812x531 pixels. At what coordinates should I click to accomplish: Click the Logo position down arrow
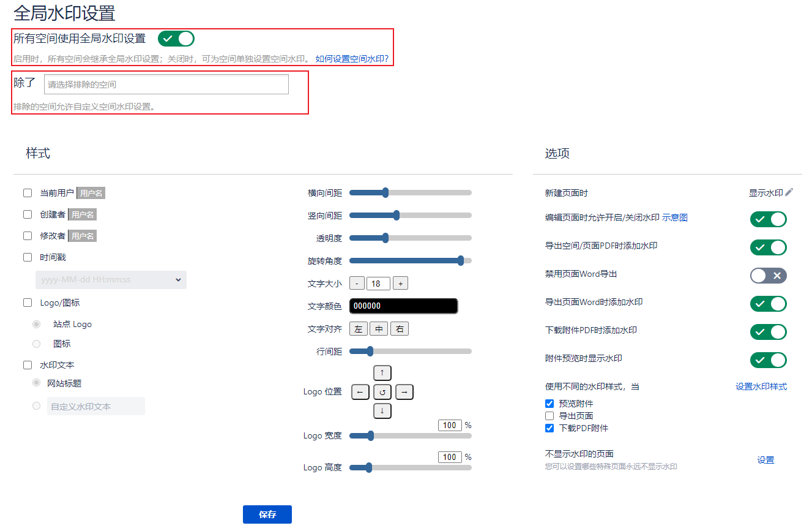click(382, 411)
